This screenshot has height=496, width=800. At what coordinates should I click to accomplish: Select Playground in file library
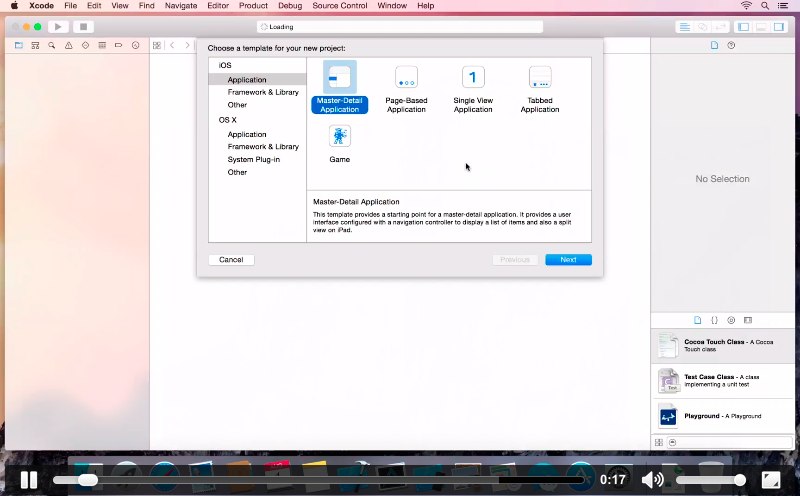723,416
